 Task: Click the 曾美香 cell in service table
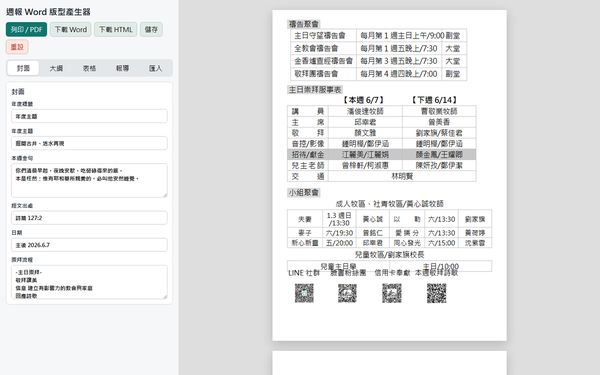coord(439,122)
